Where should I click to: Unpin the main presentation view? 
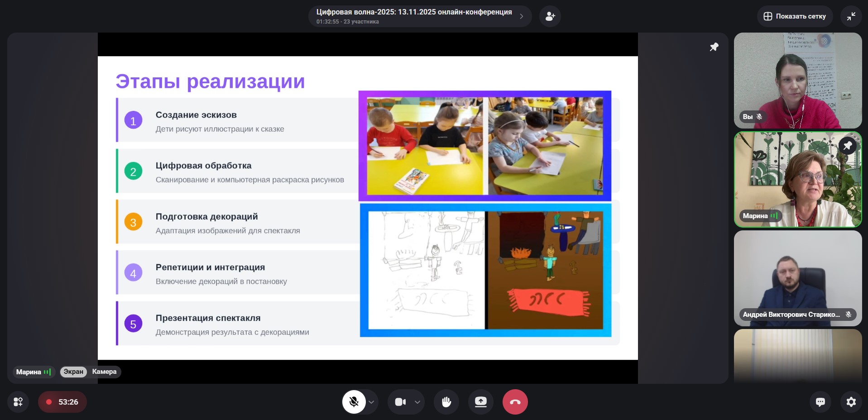[x=714, y=47]
